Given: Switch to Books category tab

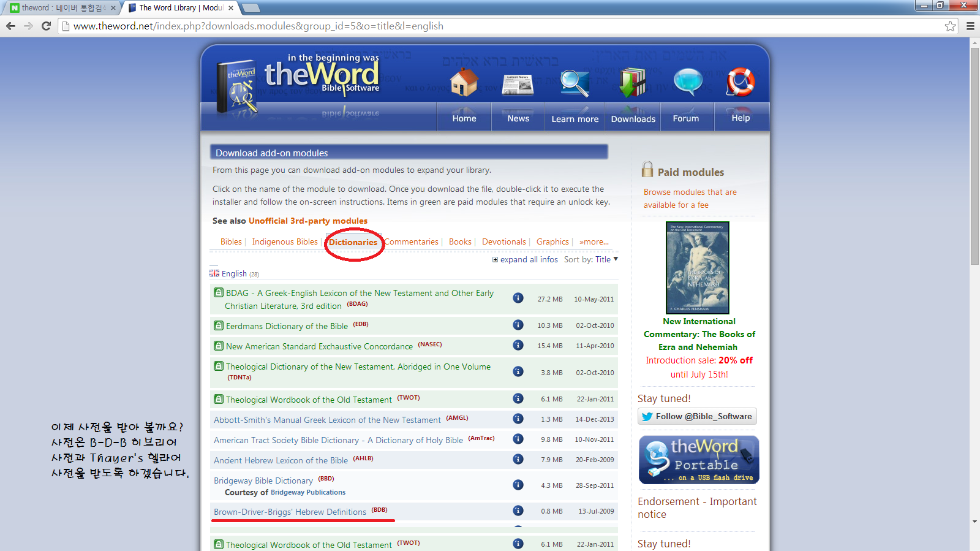Looking at the screenshot, I should point(460,241).
